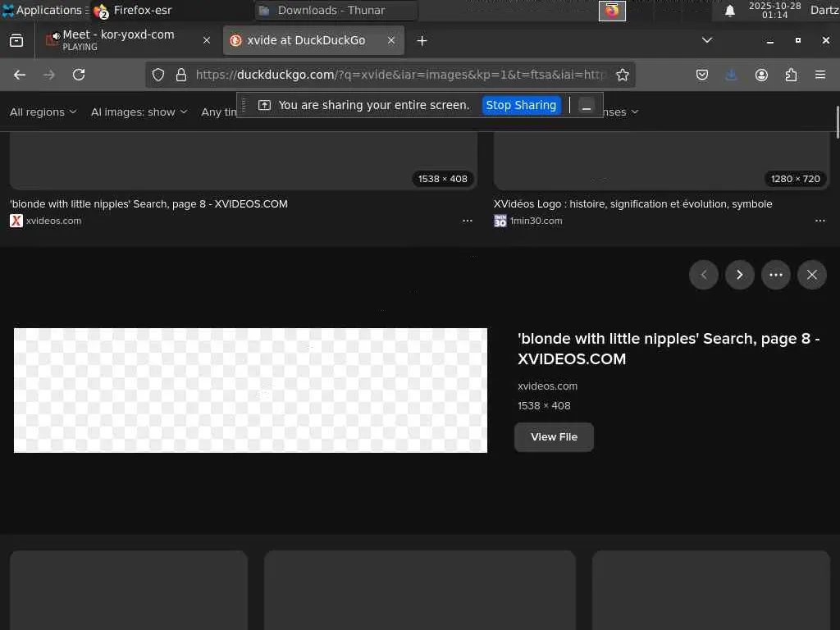The width and height of the screenshot is (840, 630).
Task: Save page with the Pocket icon
Action: point(702,75)
